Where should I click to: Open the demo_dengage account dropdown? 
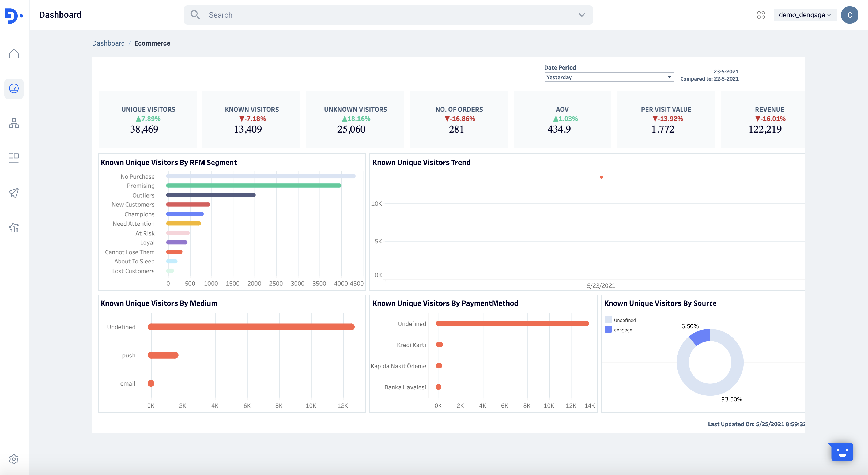click(805, 15)
